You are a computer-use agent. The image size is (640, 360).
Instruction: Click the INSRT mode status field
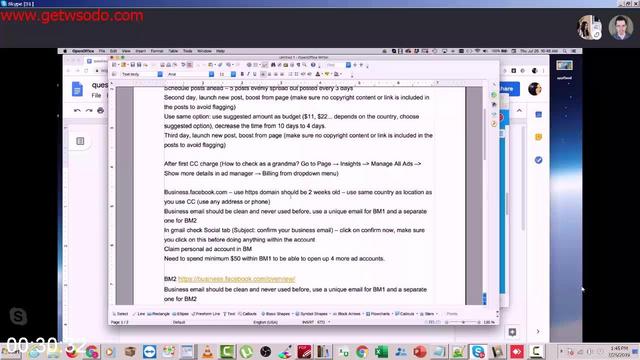308,322
